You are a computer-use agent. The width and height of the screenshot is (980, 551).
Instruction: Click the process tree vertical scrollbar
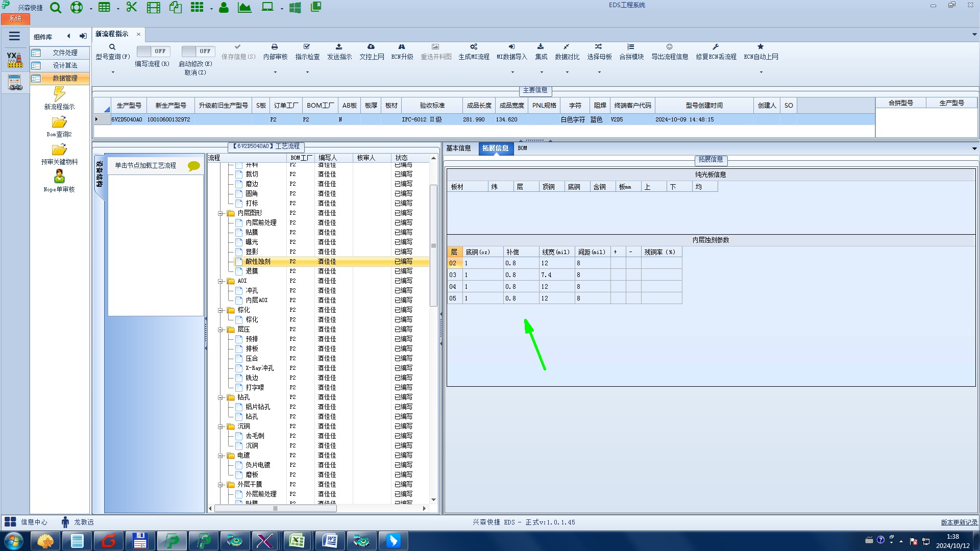[433, 245]
